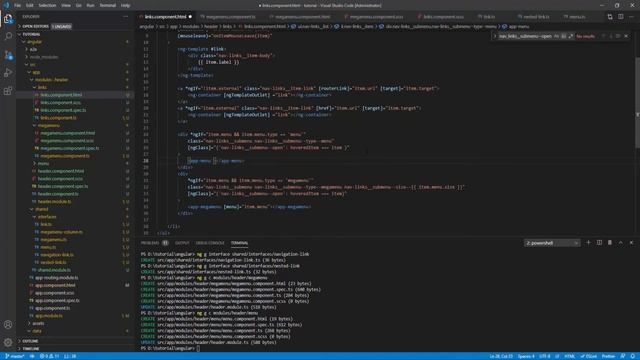This screenshot has width=640, height=360.
Task: Click UTF-8 encoding in status bar
Action: [x=545, y=356]
